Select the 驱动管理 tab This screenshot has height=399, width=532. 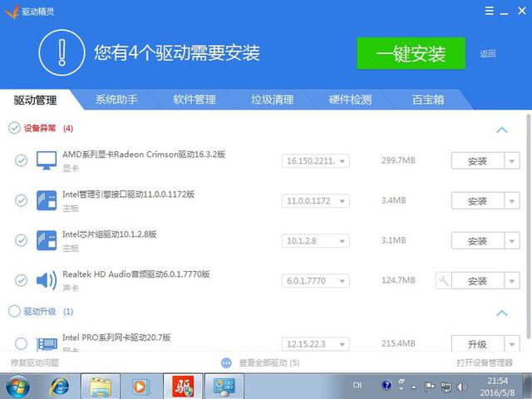point(36,100)
